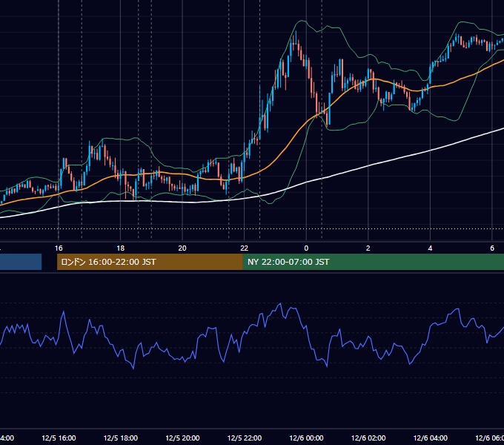
Task: Click the hour label 16 on upper axis
Action: point(59,248)
